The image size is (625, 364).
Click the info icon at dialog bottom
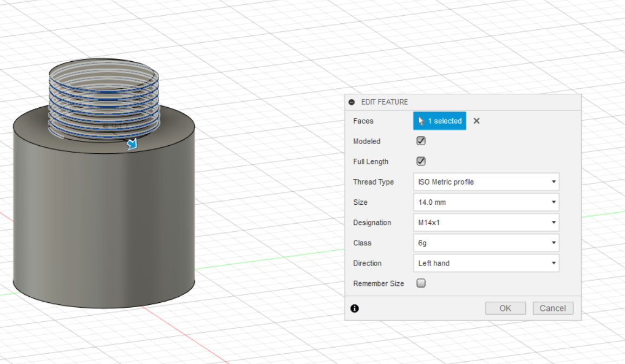click(x=354, y=308)
